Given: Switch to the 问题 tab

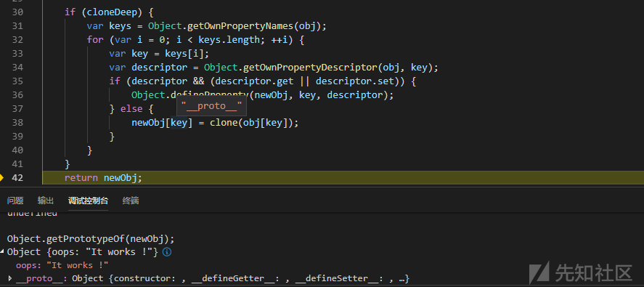Looking at the screenshot, I should (15, 201).
